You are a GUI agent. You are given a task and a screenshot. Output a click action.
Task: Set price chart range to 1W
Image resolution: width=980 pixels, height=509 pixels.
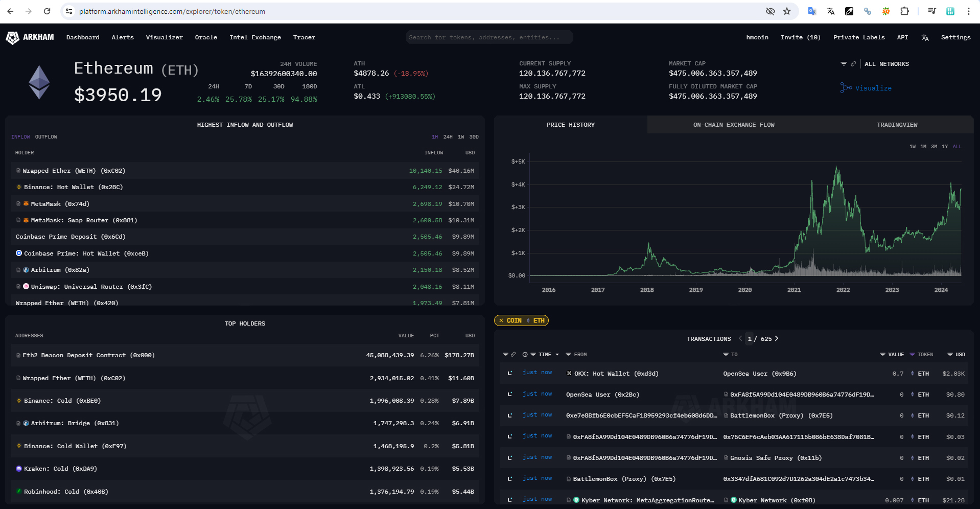click(913, 147)
